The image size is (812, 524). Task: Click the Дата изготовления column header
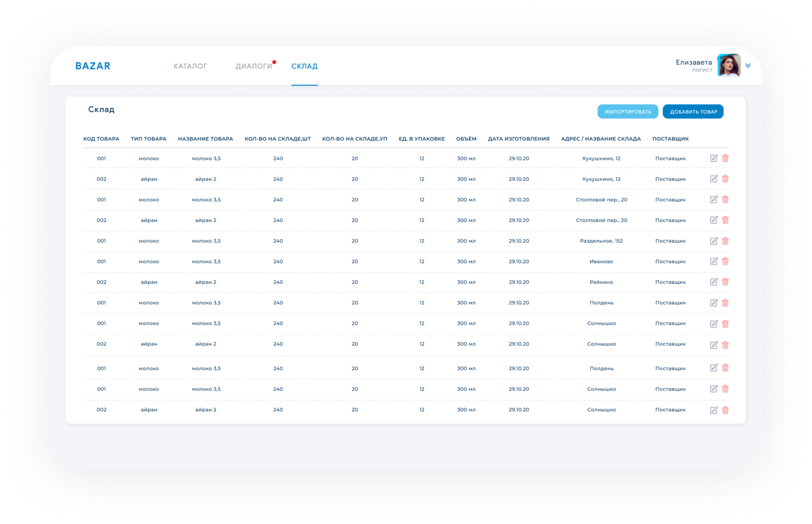(x=519, y=139)
